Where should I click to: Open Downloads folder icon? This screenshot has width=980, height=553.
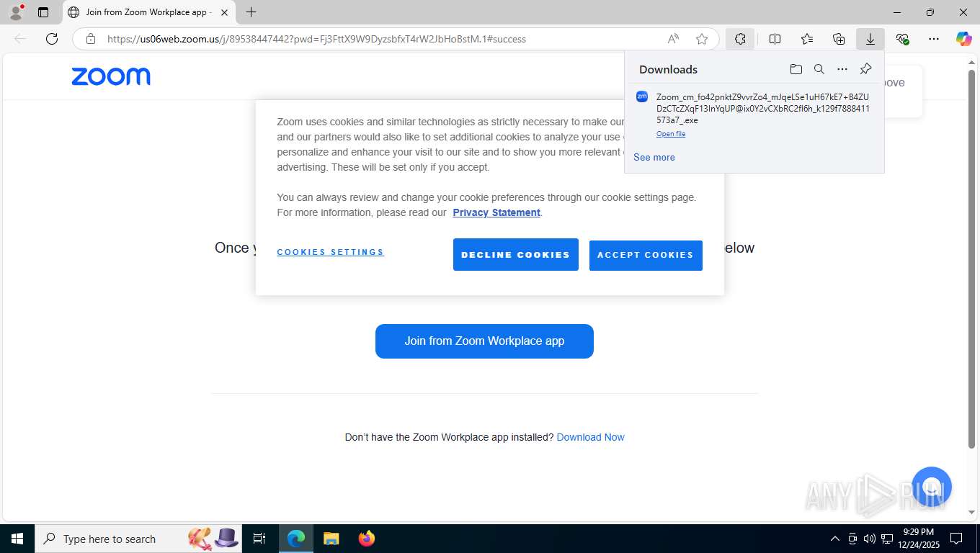pyautogui.click(x=796, y=69)
